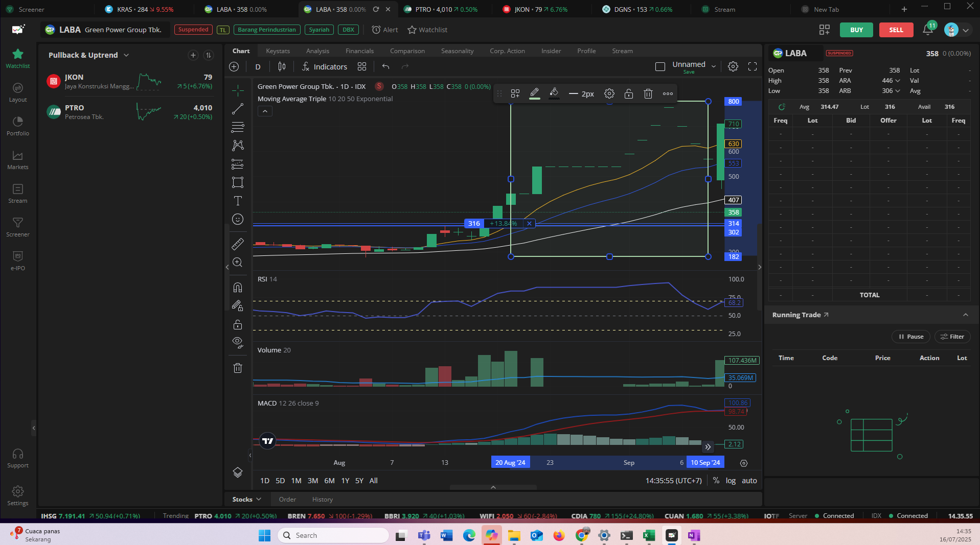
Task: Lock the selected drawing
Action: 629,93
